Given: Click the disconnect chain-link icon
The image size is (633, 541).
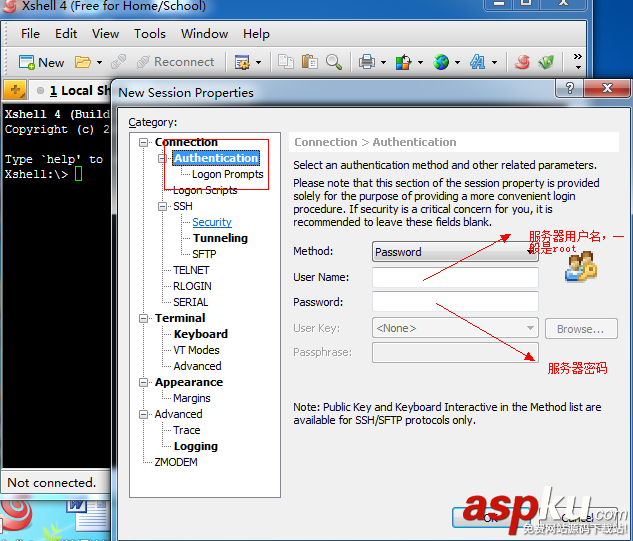Looking at the screenshot, I should click(x=118, y=62).
